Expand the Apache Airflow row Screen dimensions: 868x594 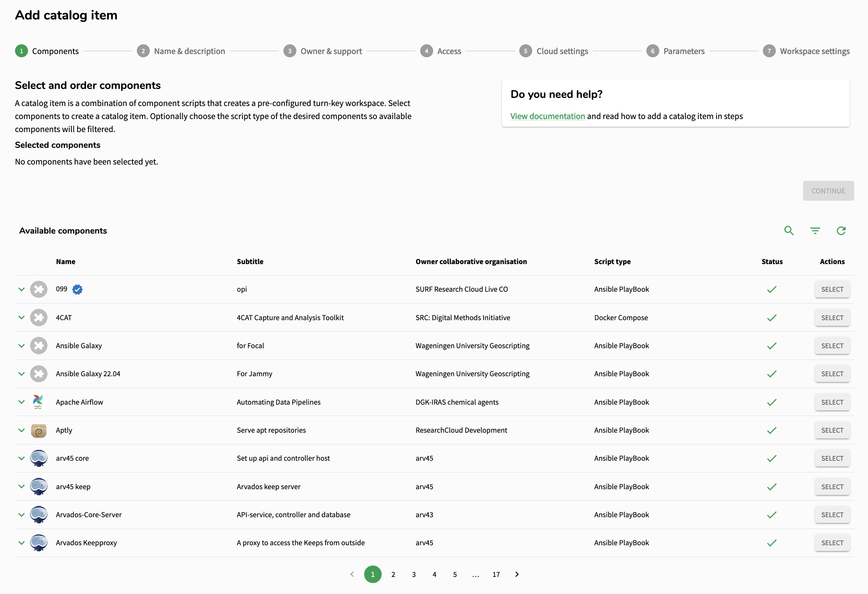tap(22, 402)
